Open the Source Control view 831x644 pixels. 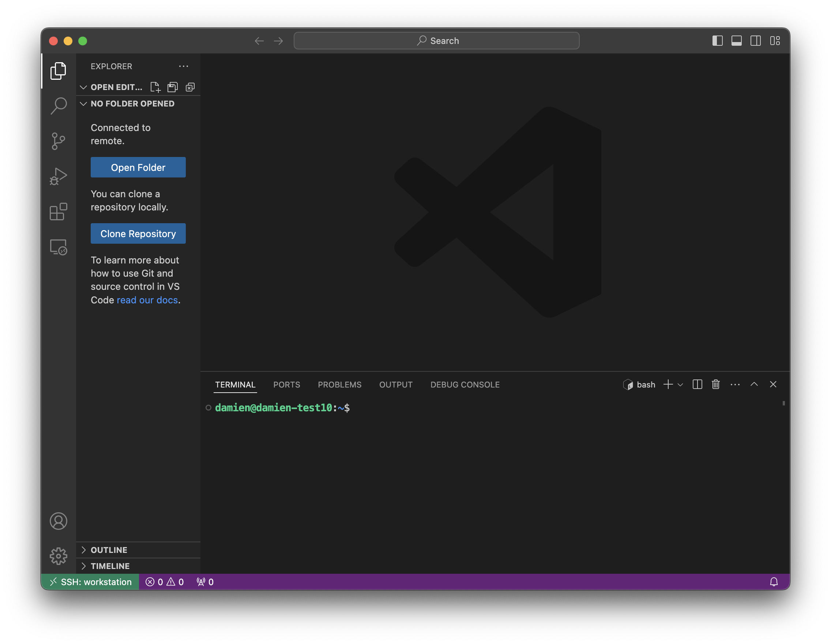click(58, 141)
